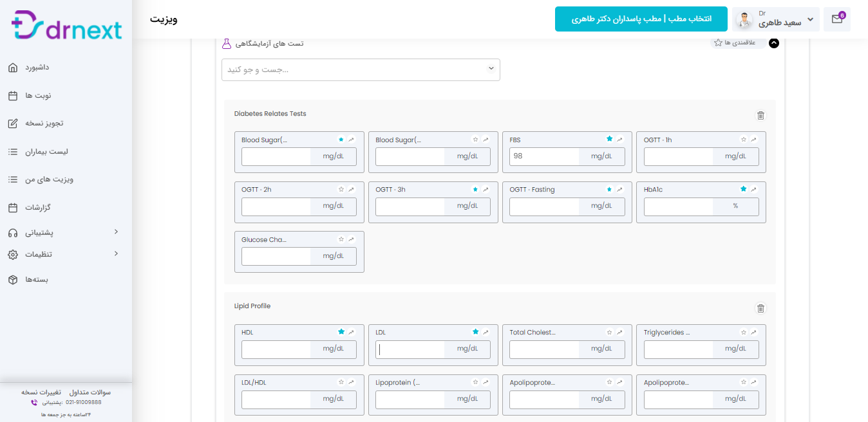The width and height of the screenshot is (868, 422).
Task: Open trend chart for LDL
Action: (486, 333)
